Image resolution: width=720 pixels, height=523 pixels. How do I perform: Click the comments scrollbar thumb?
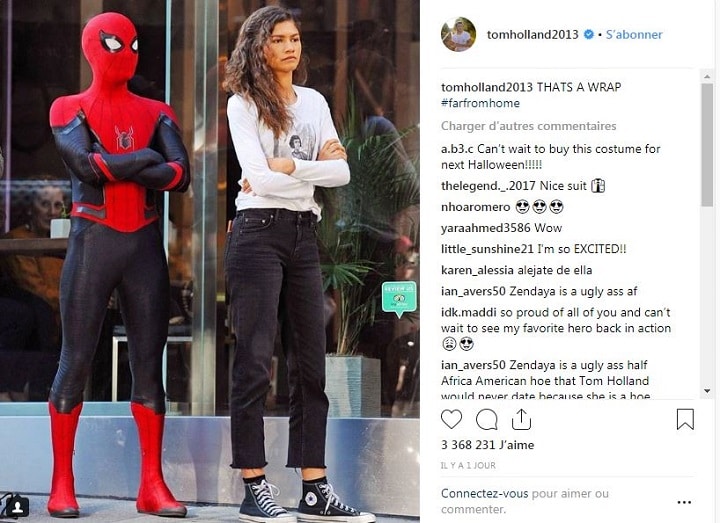(707, 144)
